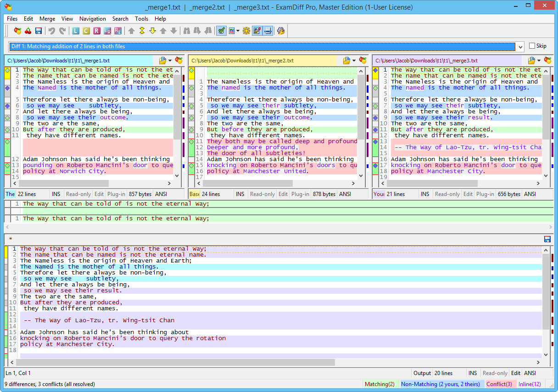This screenshot has height=392, width=558.
Task: Click the Matching(2) green legend swatch
Action: point(379,384)
